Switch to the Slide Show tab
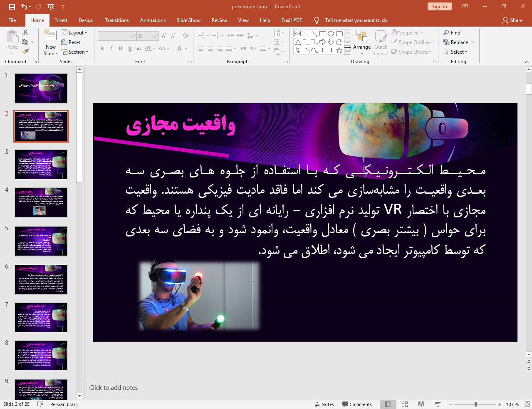Image resolution: width=532 pixels, height=409 pixels. click(188, 20)
